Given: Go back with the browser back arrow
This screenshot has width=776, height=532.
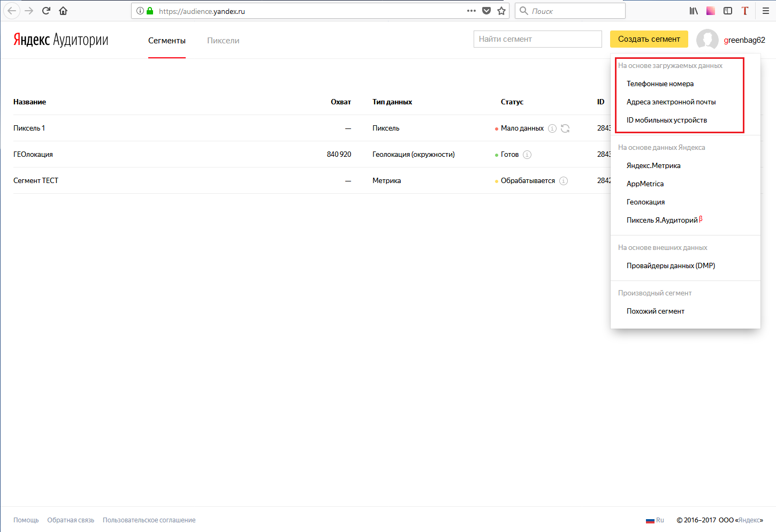Looking at the screenshot, I should click(x=12, y=11).
